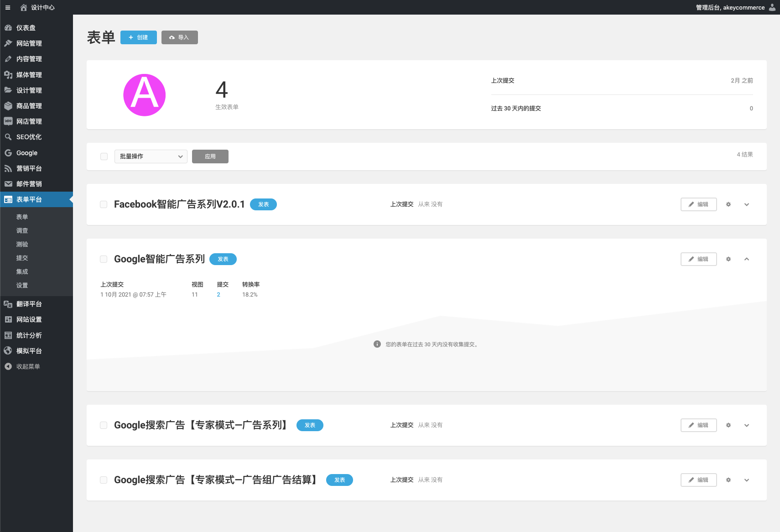Viewport: 780px width, 532px height.
Task: Open the 调查 submenu item
Action: [22, 230]
